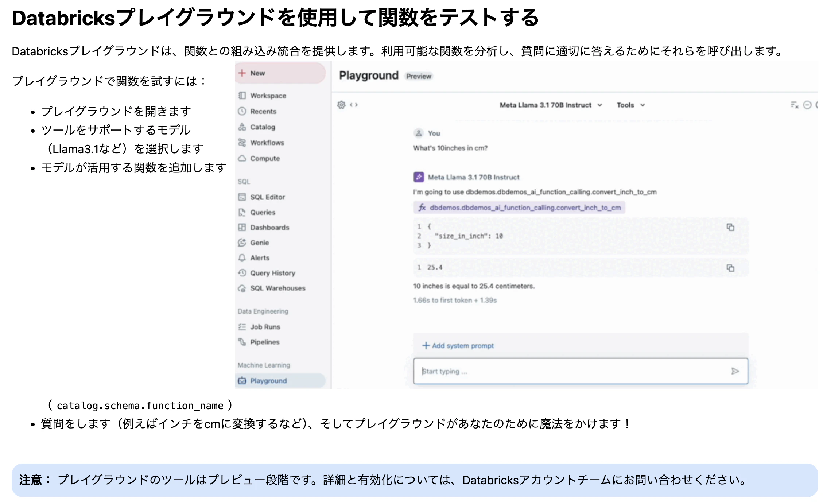Viewport: 827px width, 504px height.
Task: Click the convert_inch_to_cm function chip
Action: 519,208
